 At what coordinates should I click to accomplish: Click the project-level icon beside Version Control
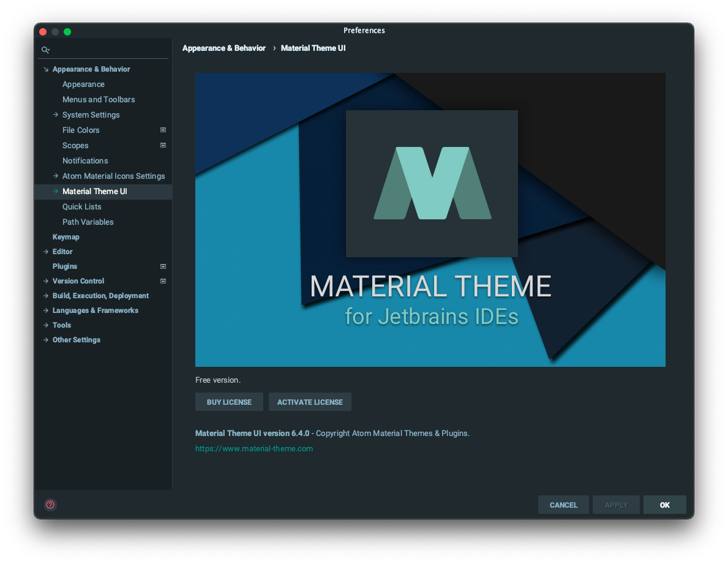(x=163, y=281)
